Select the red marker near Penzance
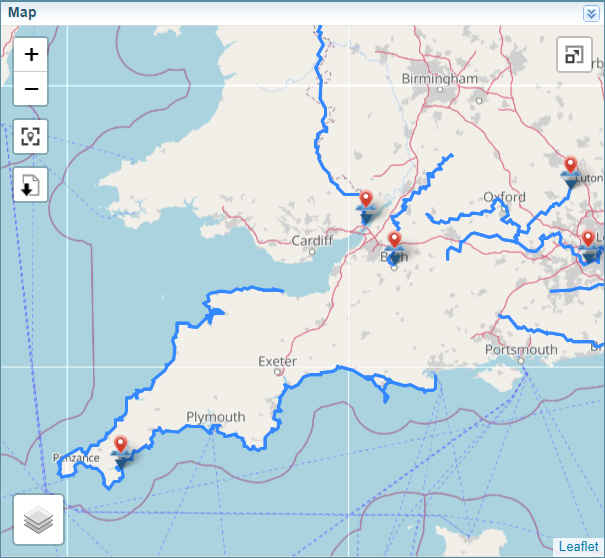The image size is (605, 558). click(121, 446)
